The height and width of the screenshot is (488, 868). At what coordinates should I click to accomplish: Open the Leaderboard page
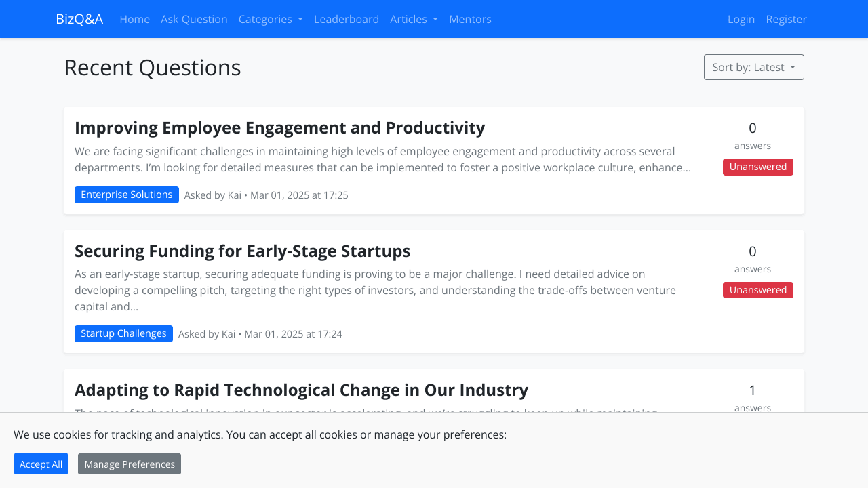pyautogui.click(x=347, y=19)
